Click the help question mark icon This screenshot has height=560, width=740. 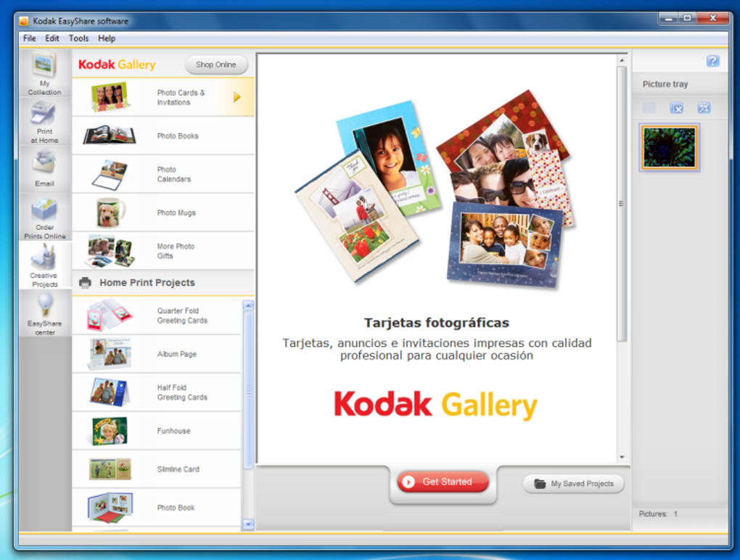712,61
